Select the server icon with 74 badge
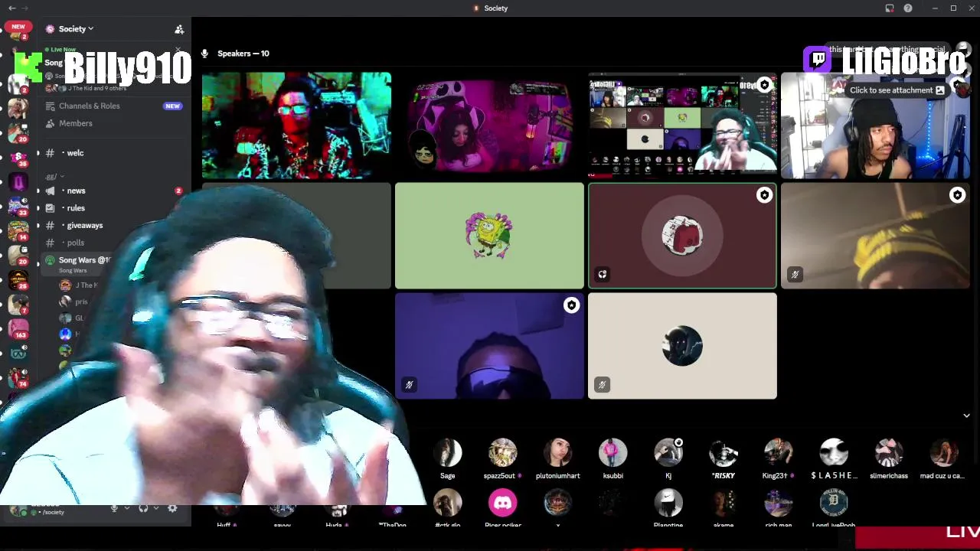Viewport: 980px width, 551px height. click(18, 377)
